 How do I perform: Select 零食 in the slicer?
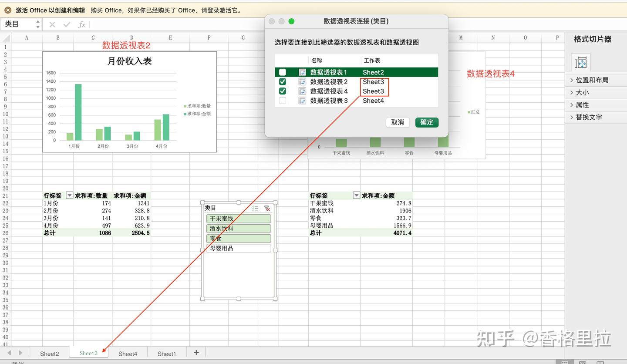[239, 239]
